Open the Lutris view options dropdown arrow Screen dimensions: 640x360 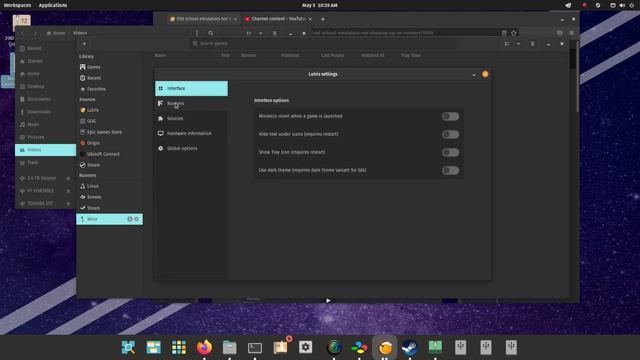[518, 44]
